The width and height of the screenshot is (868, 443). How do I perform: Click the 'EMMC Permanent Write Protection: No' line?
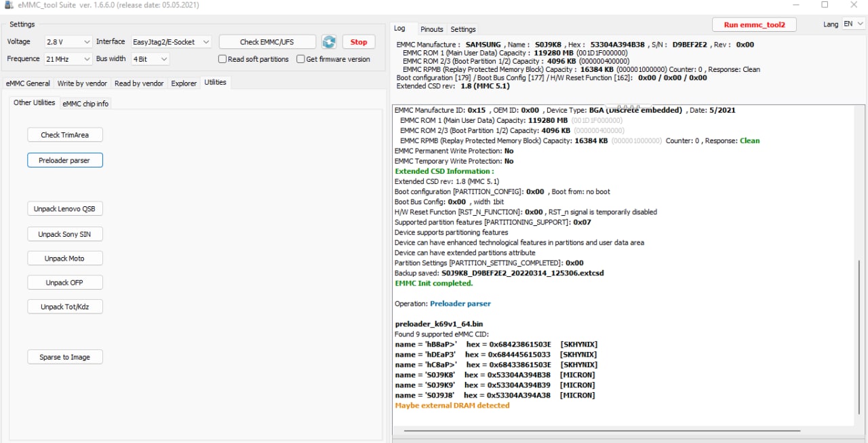click(x=454, y=151)
